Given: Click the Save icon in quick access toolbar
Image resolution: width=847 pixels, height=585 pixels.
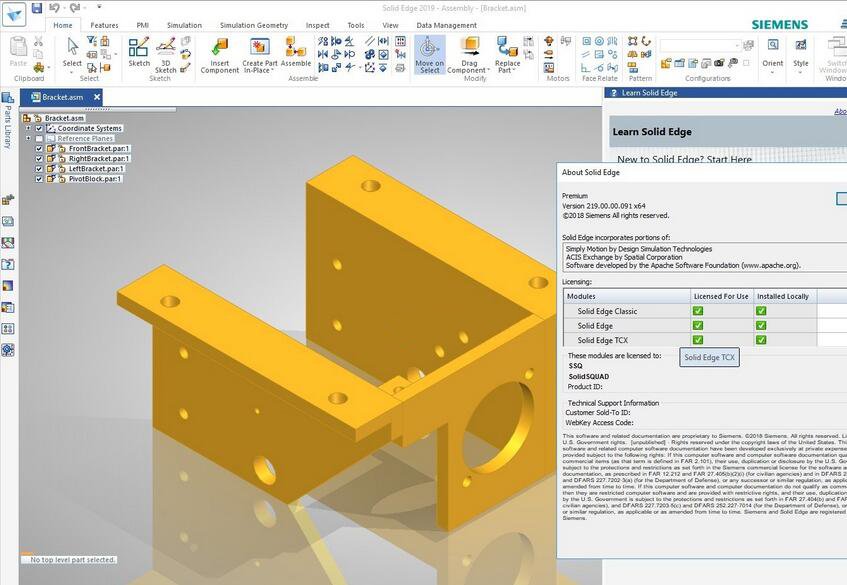Looking at the screenshot, I should 37,8.
